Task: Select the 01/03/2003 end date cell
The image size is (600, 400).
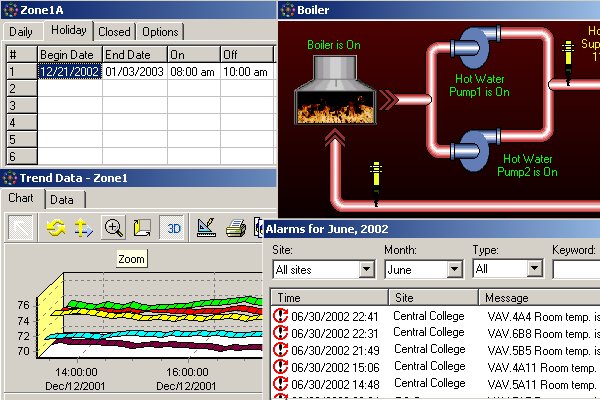Action: point(135,72)
